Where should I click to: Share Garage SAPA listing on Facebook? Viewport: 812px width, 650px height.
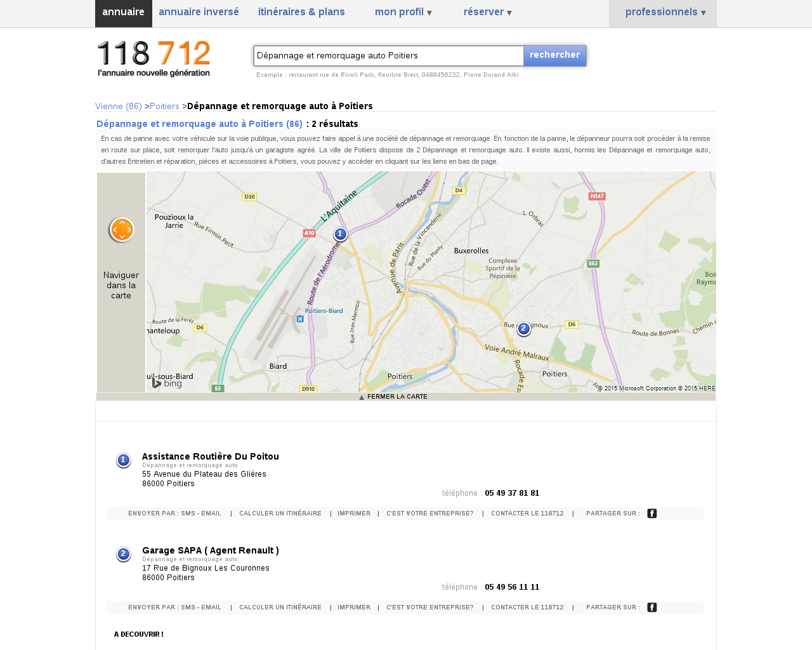pos(652,607)
